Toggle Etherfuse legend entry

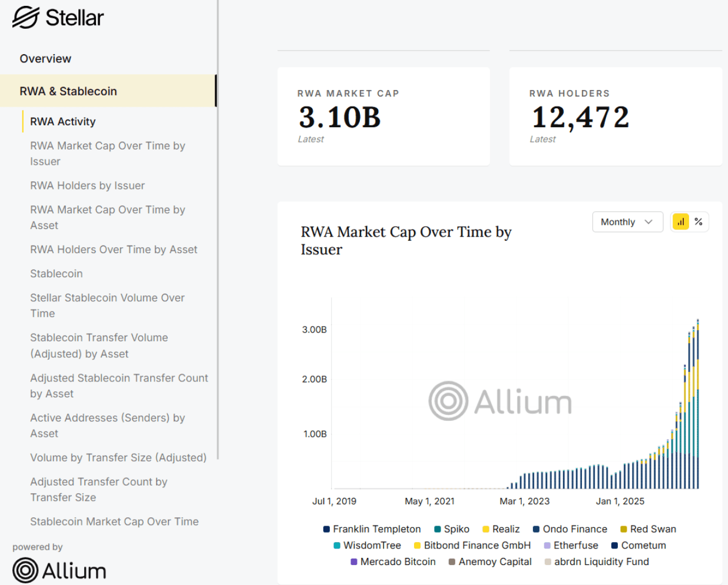pyautogui.click(x=571, y=546)
